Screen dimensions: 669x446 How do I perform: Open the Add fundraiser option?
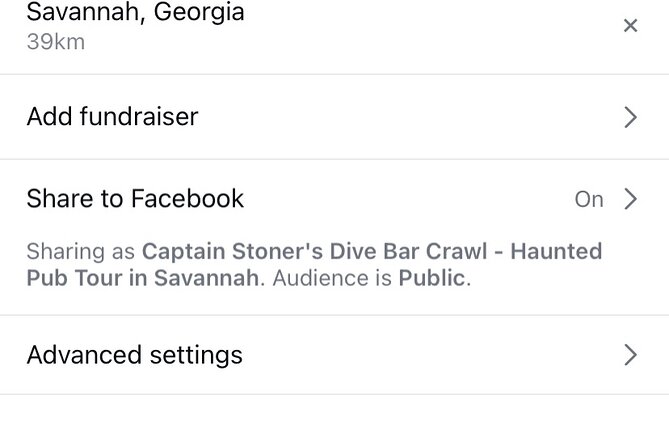(113, 117)
